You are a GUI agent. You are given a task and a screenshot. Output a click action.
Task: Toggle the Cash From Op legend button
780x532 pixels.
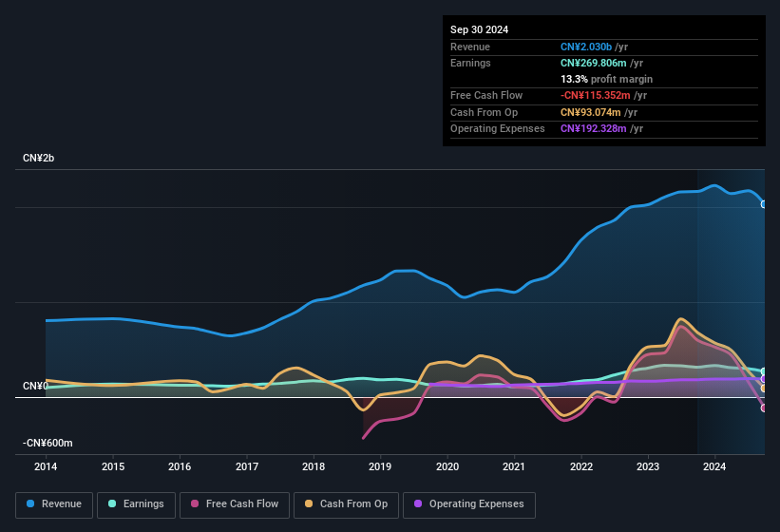[346, 504]
